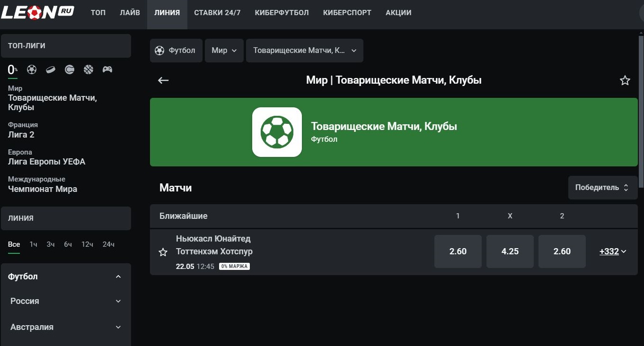Select the 0% margin filter icon
Screen dimensions: 644x346
(x=13, y=70)
